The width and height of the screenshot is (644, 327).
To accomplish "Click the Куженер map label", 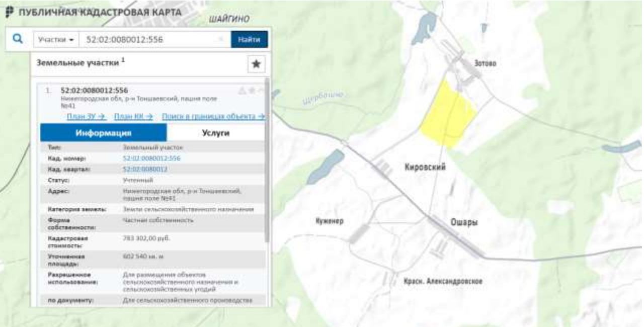I will point(330,221).
